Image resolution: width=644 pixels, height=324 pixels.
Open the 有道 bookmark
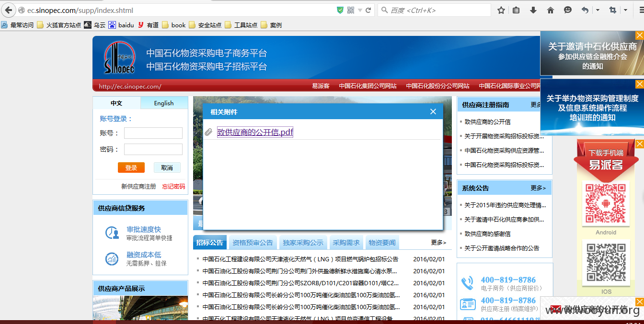[149, 25]
